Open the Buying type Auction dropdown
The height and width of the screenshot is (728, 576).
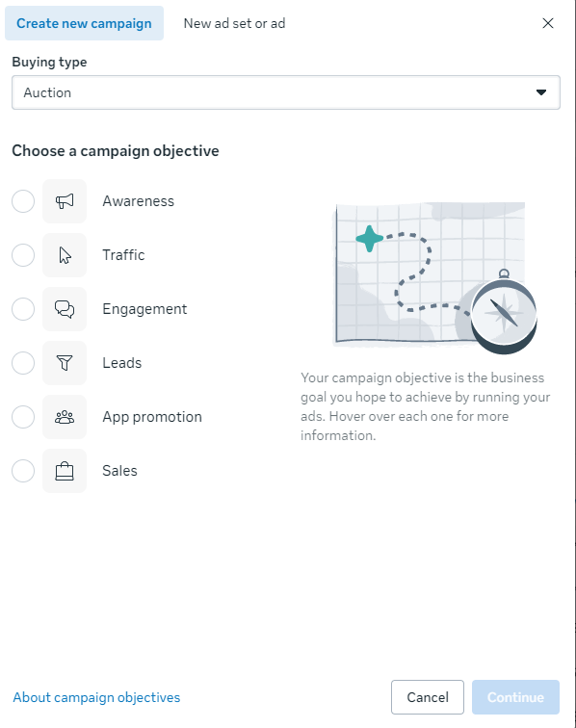click(x=286, y=92)
